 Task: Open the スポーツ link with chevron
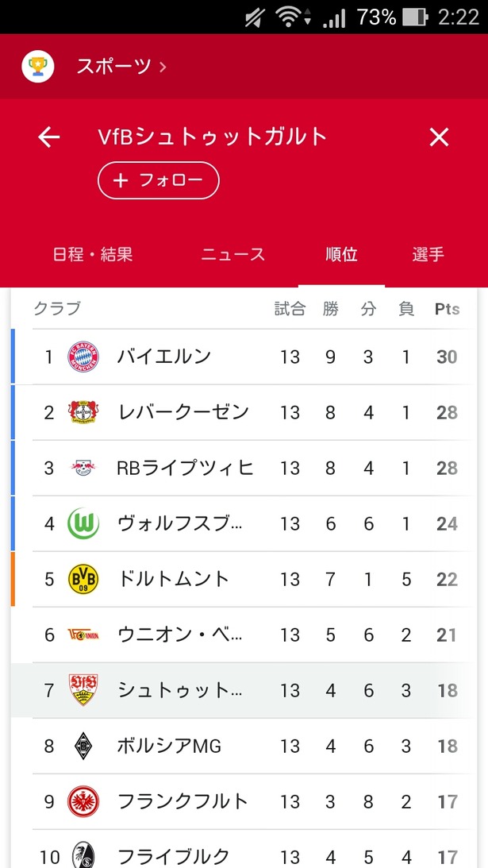[x=121, y=67]
